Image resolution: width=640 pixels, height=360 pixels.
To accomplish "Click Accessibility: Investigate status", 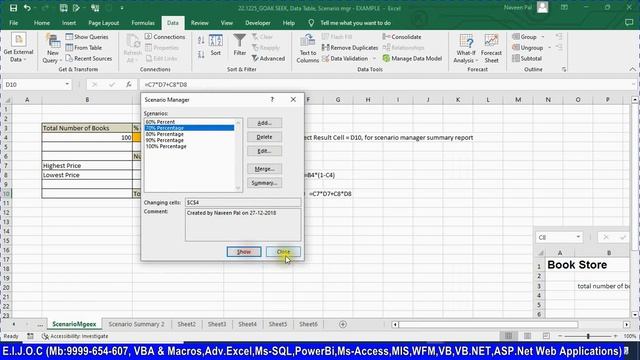I will [x=75, y=336].
